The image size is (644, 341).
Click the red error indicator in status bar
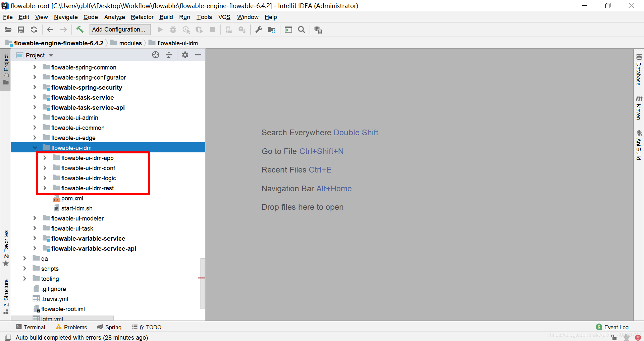(638, 338)
